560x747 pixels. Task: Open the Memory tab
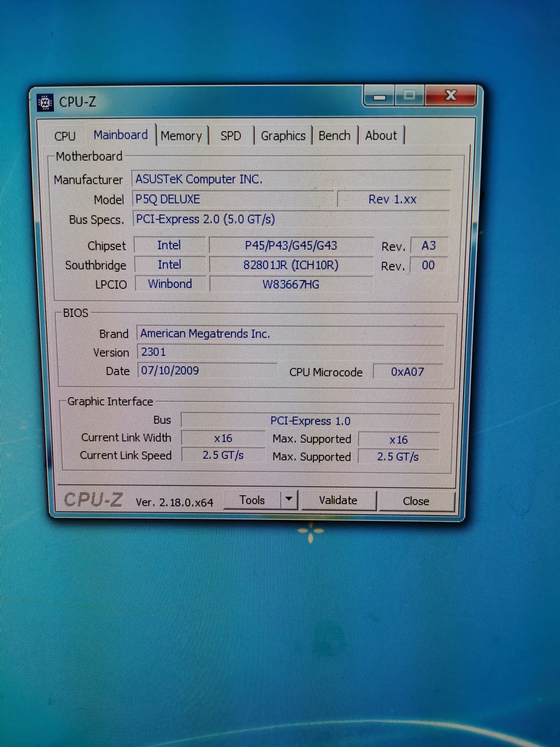point(181,136)
